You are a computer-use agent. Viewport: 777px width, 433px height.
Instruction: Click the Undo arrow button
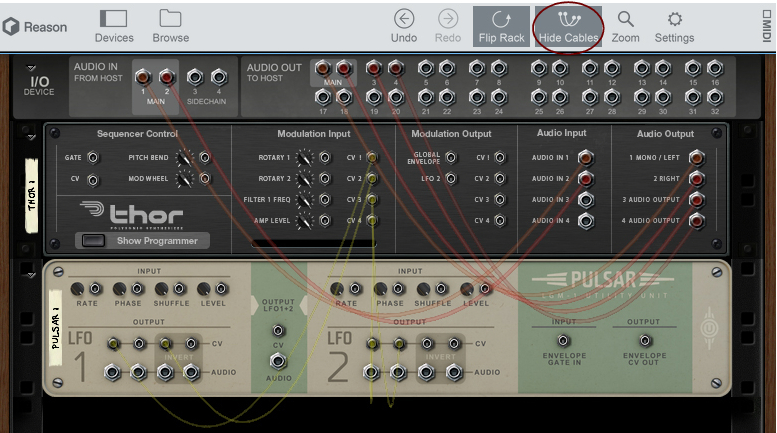coord(404,27)
